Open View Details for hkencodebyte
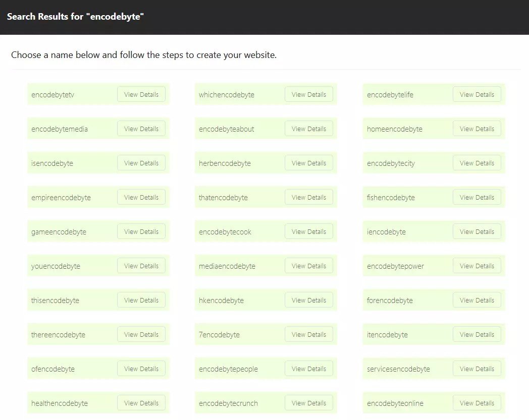This screenshot has width=529, height=420. pyautogui.click(x=309, y=300)
